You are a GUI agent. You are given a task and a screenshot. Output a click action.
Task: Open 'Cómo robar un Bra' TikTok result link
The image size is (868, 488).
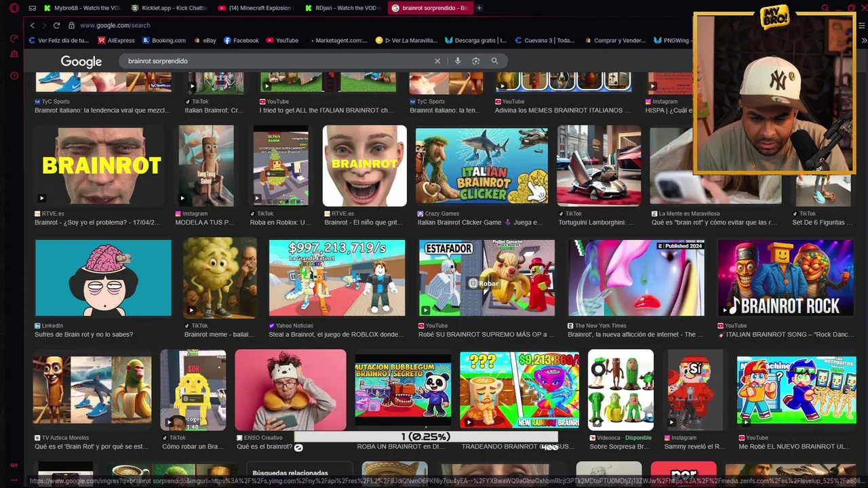coord(193,447)
